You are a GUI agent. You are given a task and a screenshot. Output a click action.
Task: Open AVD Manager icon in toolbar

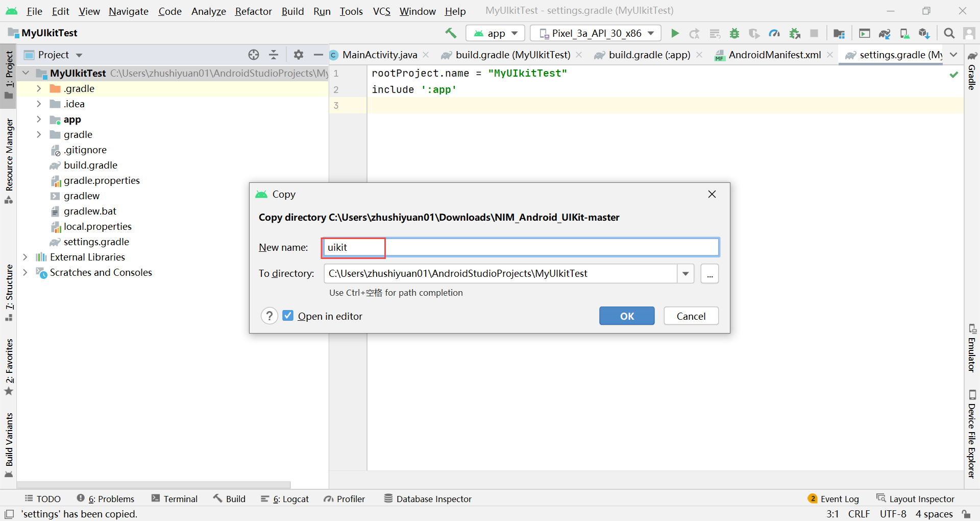[x=904, y=33]
